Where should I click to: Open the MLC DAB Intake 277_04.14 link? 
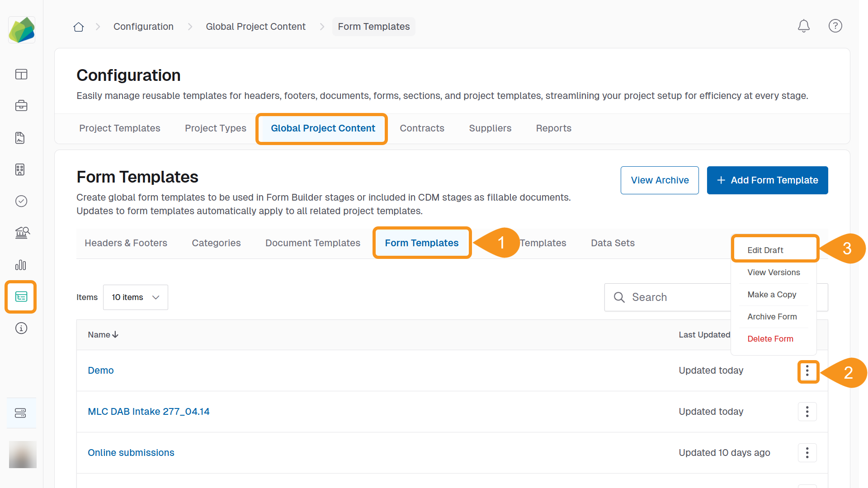[x=148, y=412]
